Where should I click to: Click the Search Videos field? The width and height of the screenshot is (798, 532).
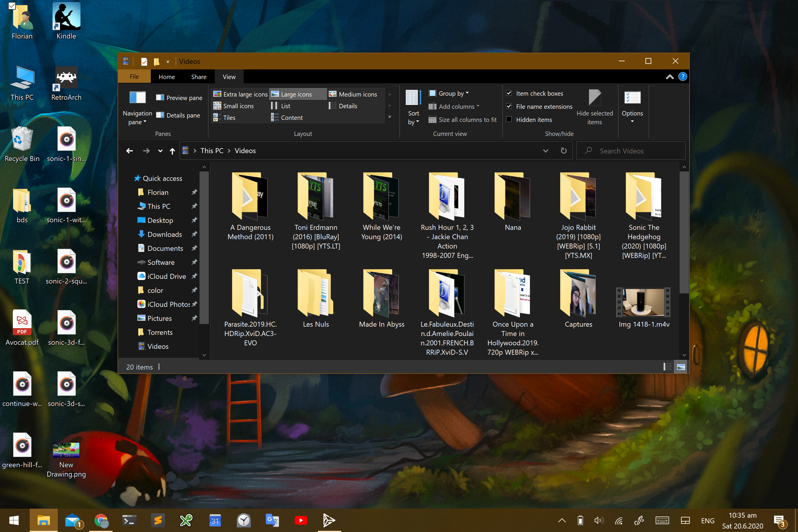631,150
